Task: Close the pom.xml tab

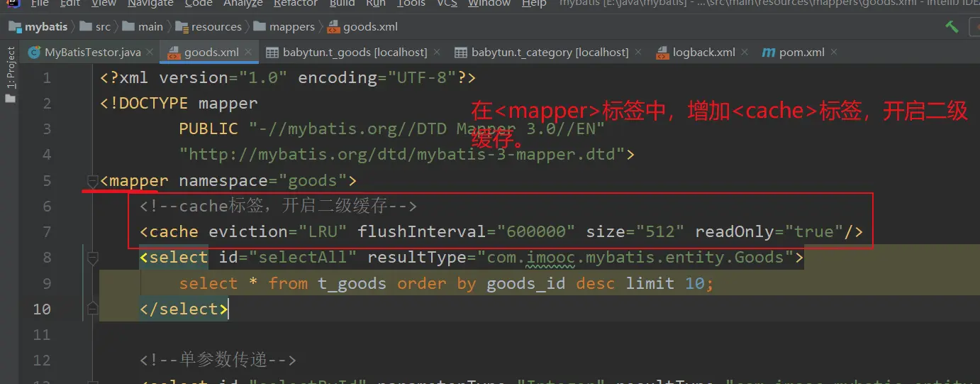Action: click(x=835, y=53)
